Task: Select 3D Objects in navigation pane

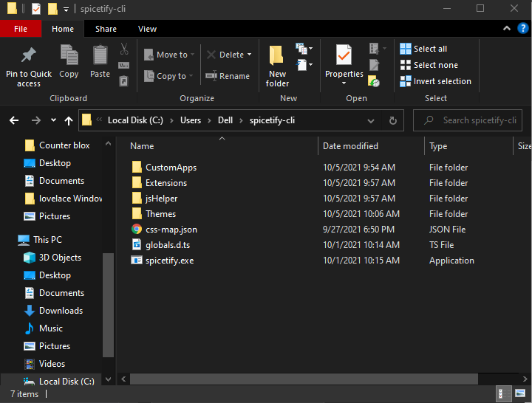Action: [x=52, y=258]
